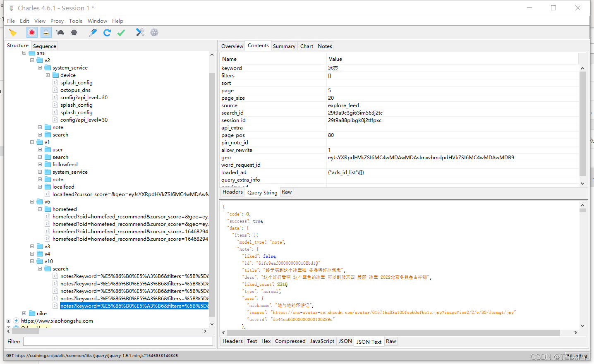
Task: Click the user folder icon
Action: 48,150
